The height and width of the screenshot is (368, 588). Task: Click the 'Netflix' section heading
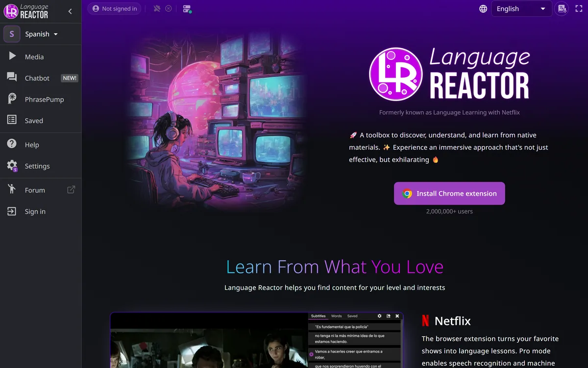click(453, 321)
